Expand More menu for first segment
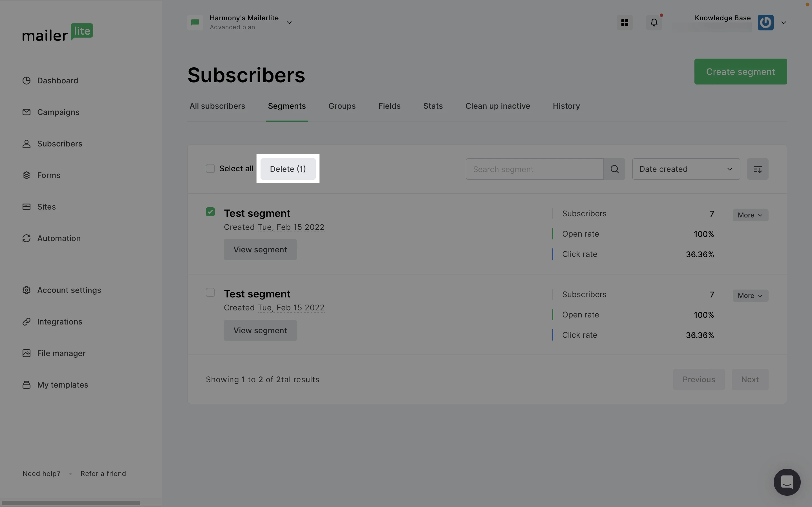812x507 pixels. (750, 215)
